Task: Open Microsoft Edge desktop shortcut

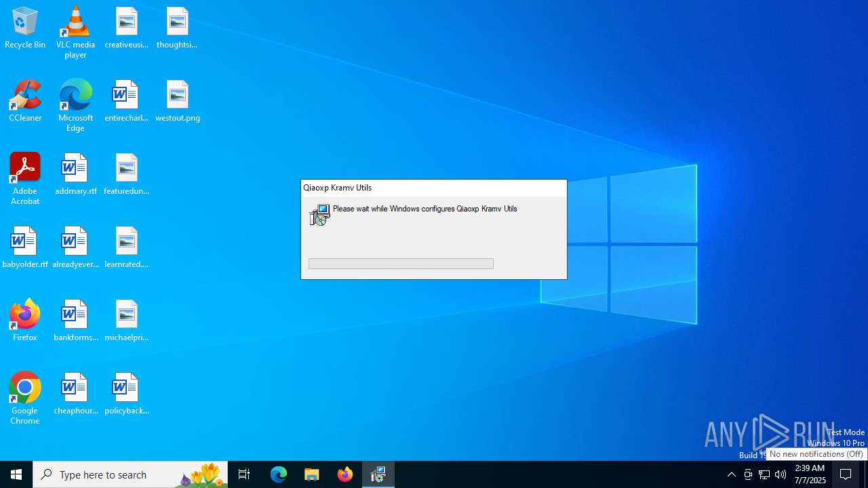Action: coord(75,106)
